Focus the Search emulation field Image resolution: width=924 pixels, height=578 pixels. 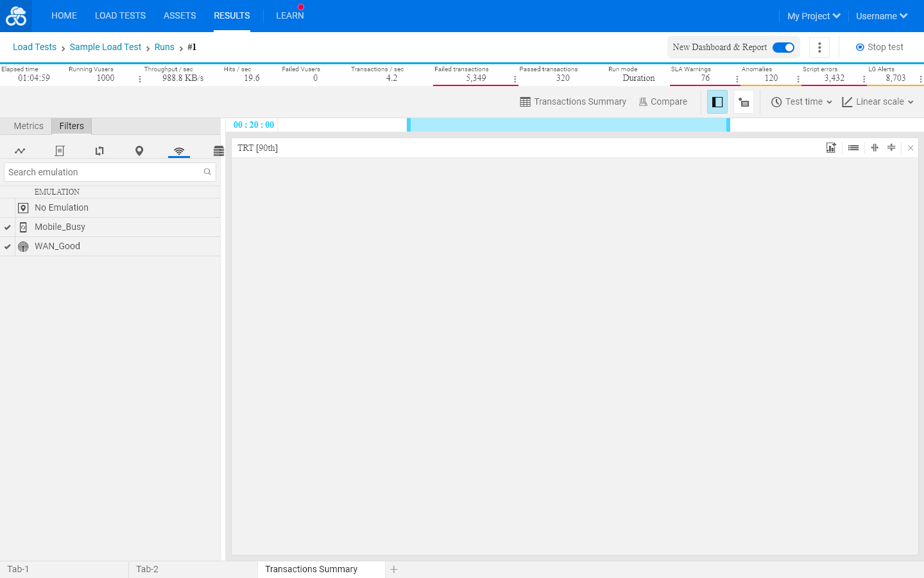[110, 172]
